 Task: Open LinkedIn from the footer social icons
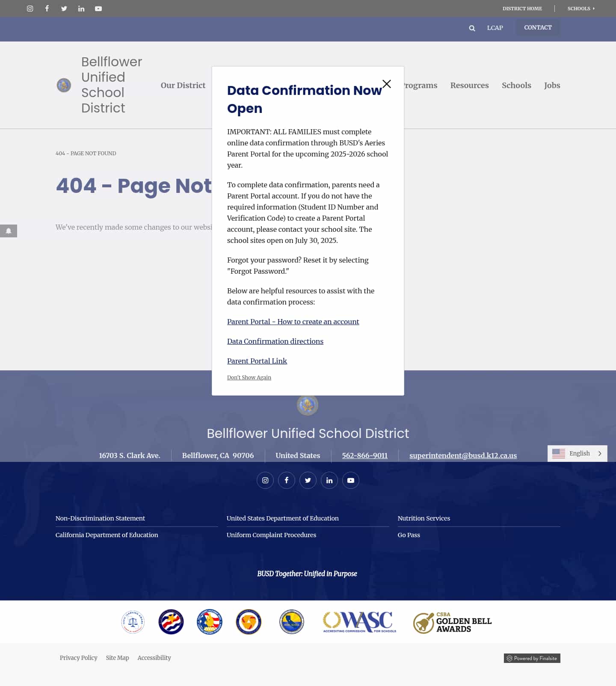point(329,480)
